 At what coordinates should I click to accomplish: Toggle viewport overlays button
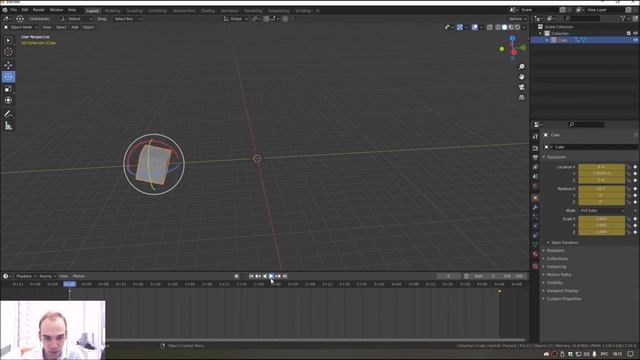click(x=475, y=27)
